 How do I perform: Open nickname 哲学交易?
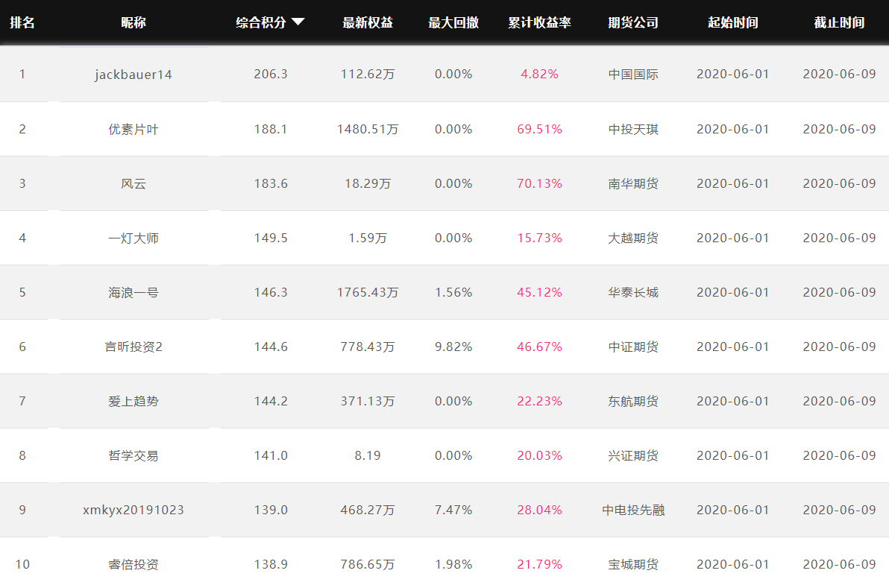[133, 455]
